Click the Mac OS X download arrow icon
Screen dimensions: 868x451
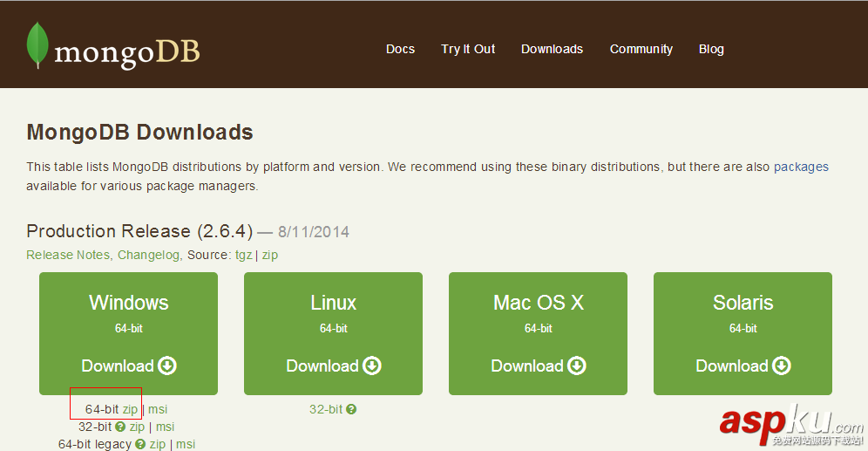[x=577, y=366]
